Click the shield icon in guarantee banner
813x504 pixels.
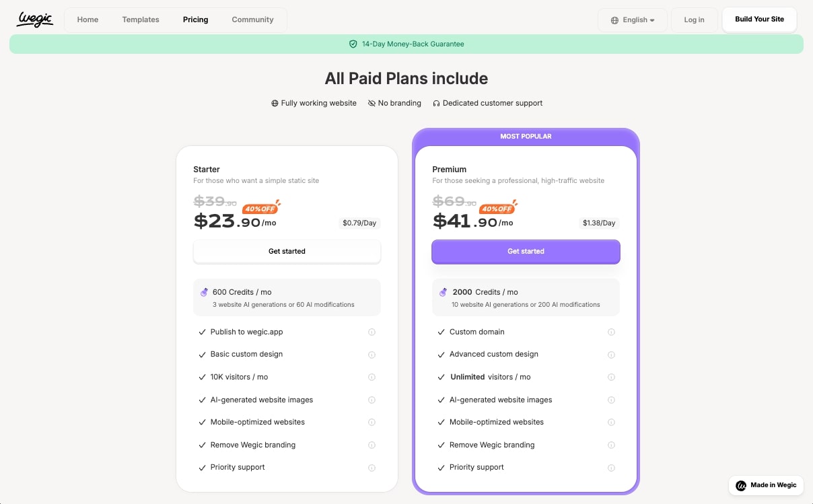[x=353, y=44]
